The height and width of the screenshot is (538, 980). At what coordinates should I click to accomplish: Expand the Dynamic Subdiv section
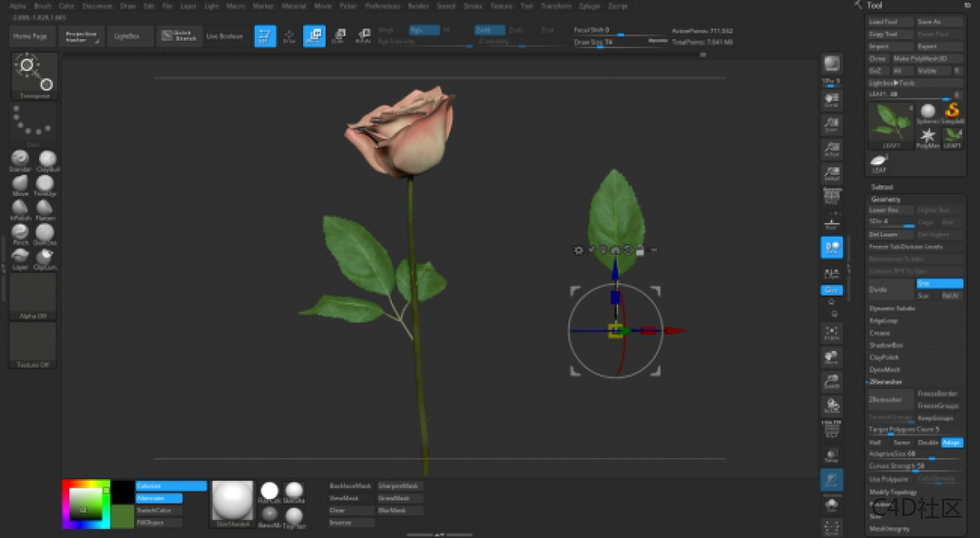point(893,309)
